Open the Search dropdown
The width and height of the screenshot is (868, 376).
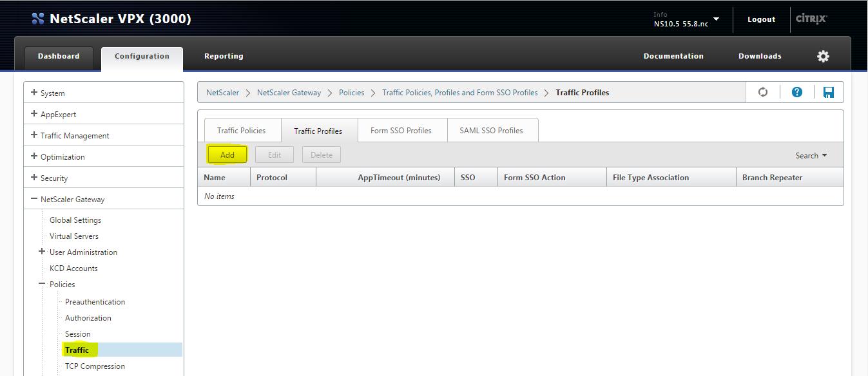point(811,156)
